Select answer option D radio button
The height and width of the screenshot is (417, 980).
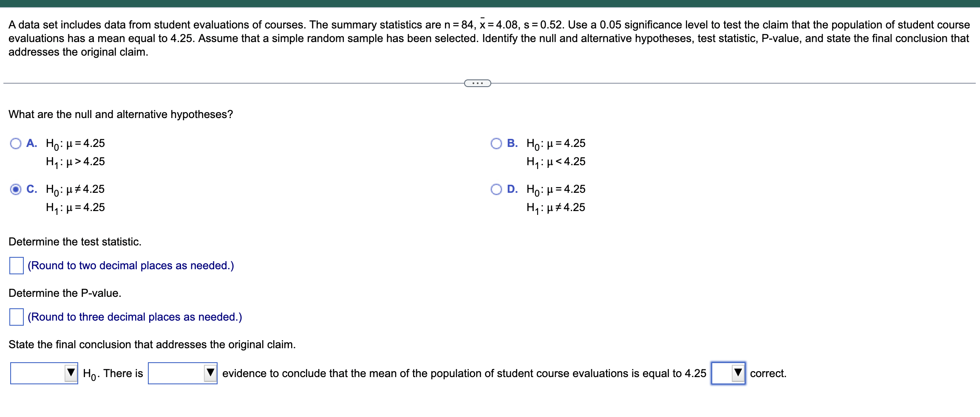coord(496,189)
